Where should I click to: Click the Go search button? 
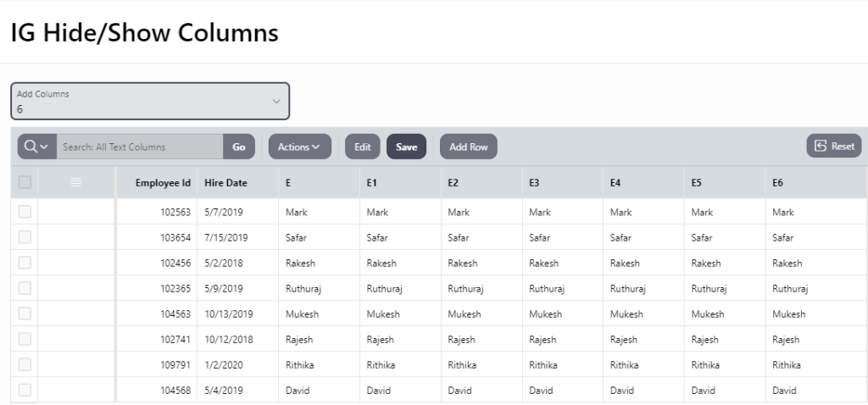coord(239,147)
